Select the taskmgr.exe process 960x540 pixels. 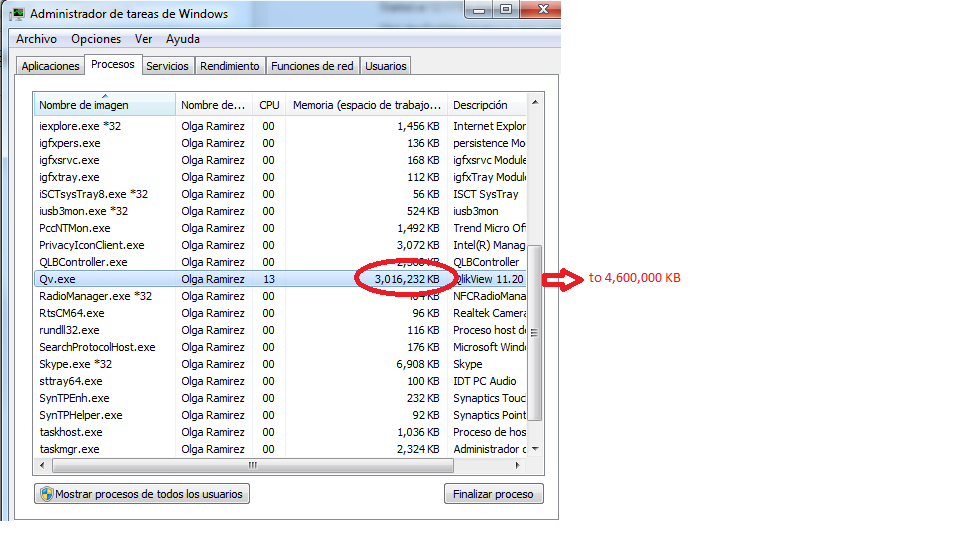pyautogui.click(x=280, y=449)
